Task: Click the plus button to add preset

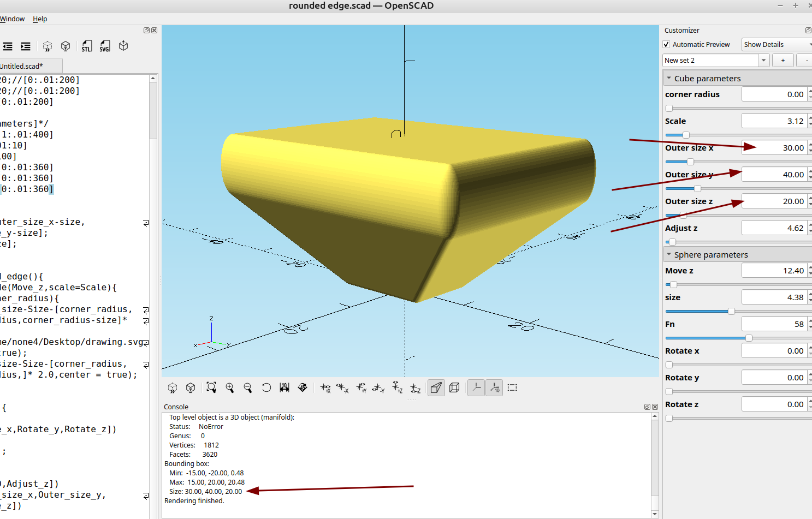Action: point(783,61)
